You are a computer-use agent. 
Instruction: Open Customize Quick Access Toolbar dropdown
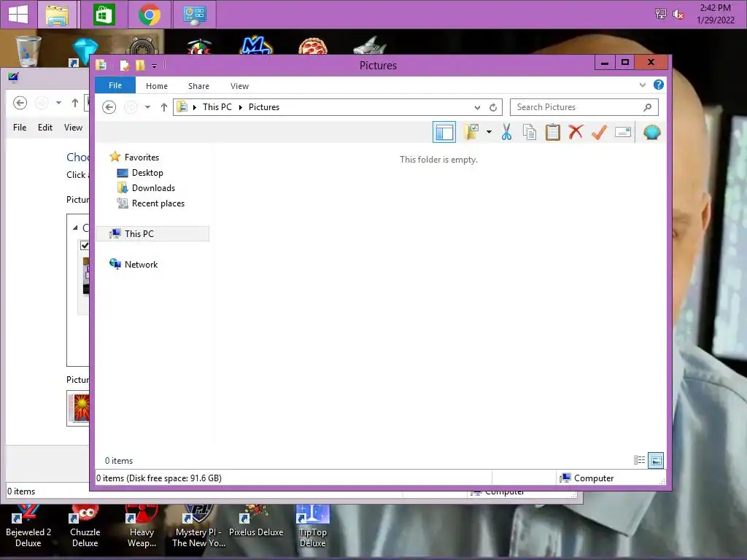(155, 66)
